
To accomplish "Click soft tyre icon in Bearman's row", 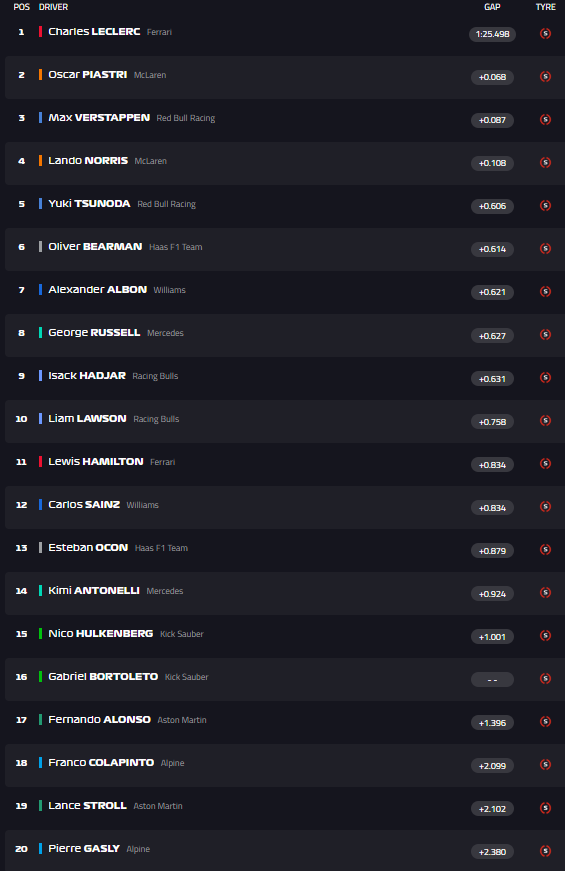I will tap(546, 248).
